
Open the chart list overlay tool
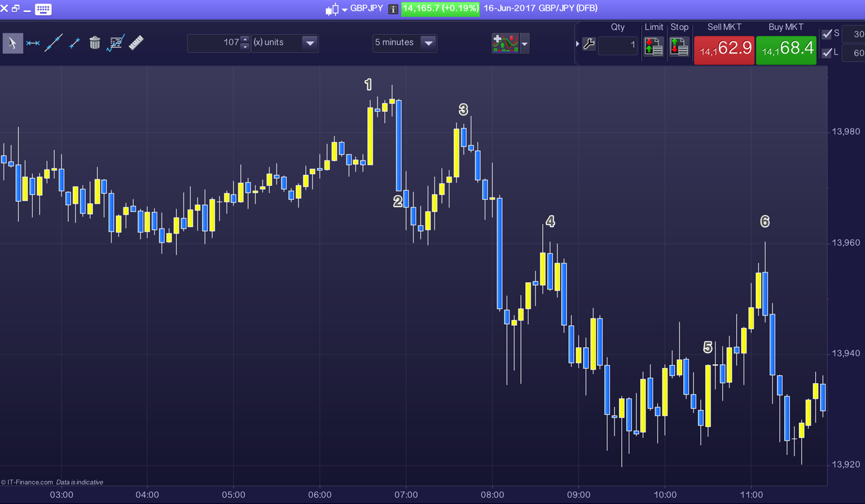pyautogui.click(x=115, y=43)
